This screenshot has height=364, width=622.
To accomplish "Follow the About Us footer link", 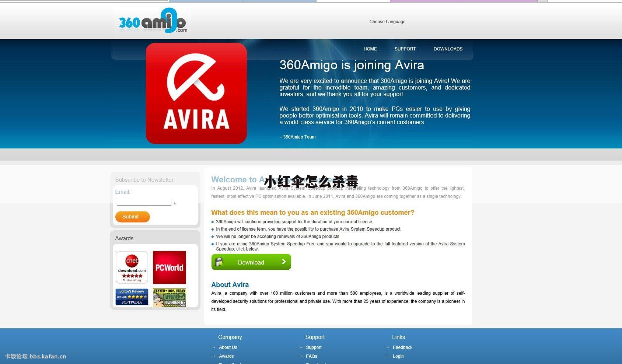I will 228,347.
